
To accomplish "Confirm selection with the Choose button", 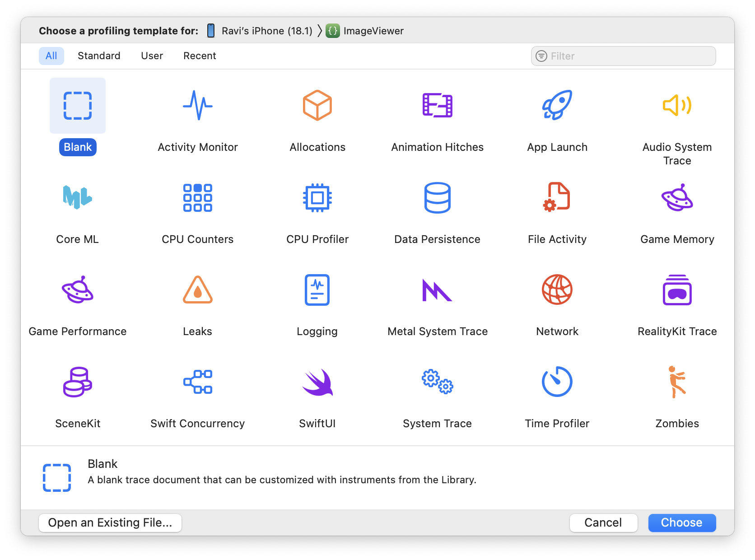I will (x=682, y=523).
